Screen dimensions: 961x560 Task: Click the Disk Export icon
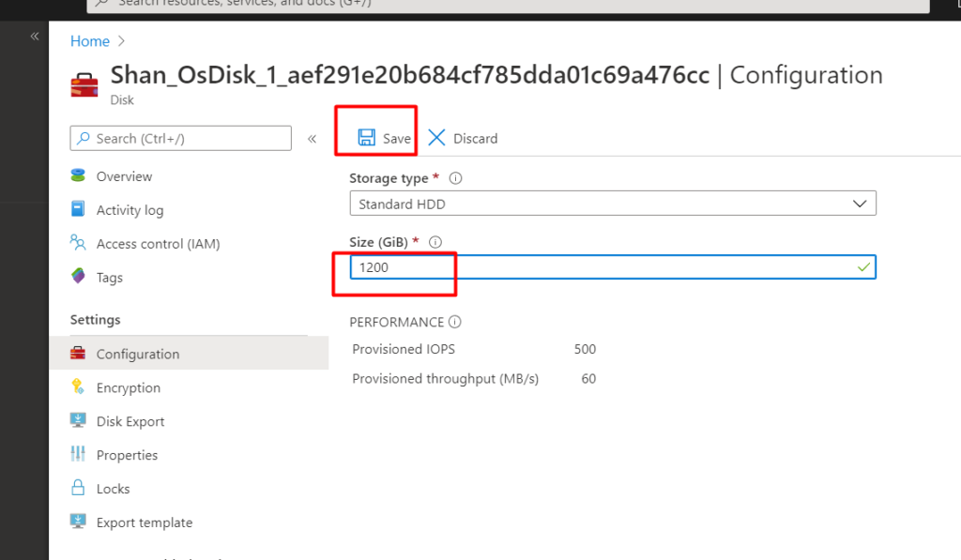pos(79,420)
